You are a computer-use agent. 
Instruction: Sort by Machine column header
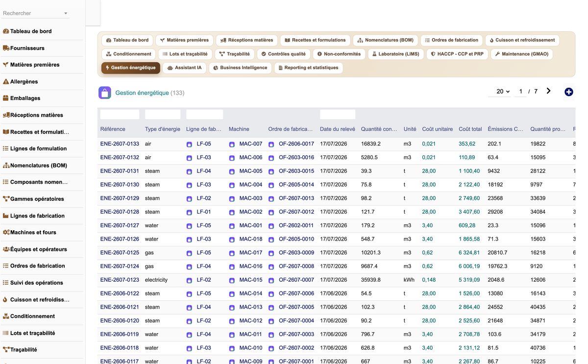point(239,129)
